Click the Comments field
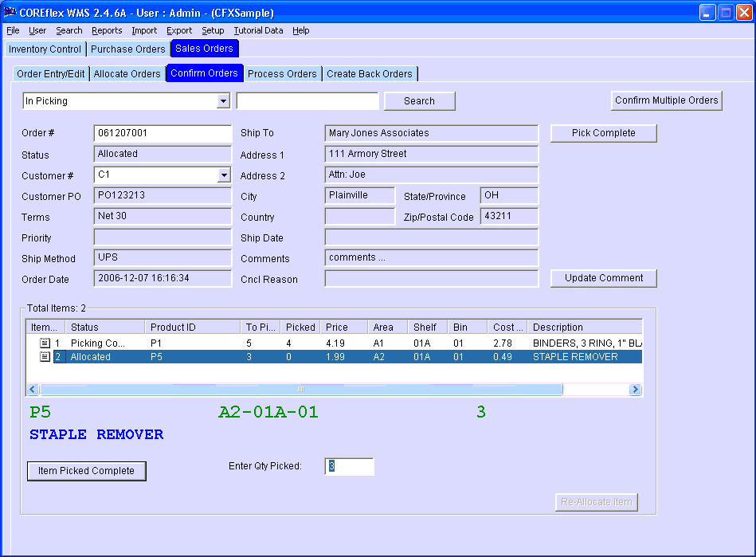The image size is (756, 557). (432, 258)
